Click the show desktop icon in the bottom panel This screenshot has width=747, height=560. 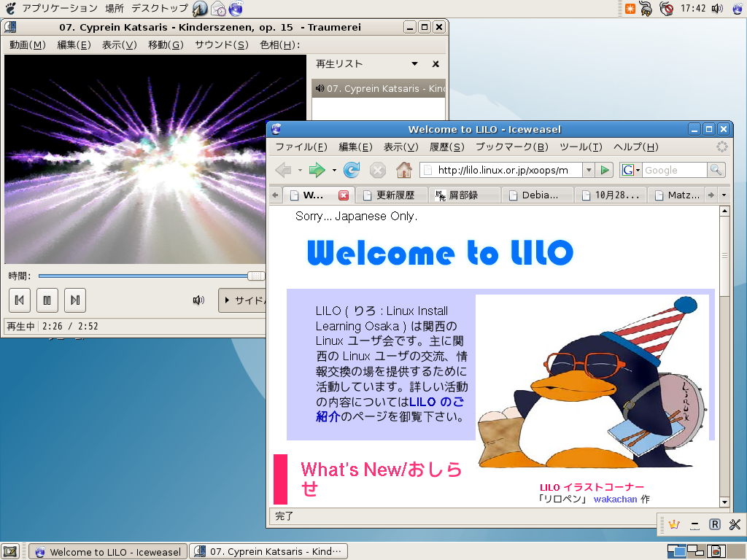10,551
